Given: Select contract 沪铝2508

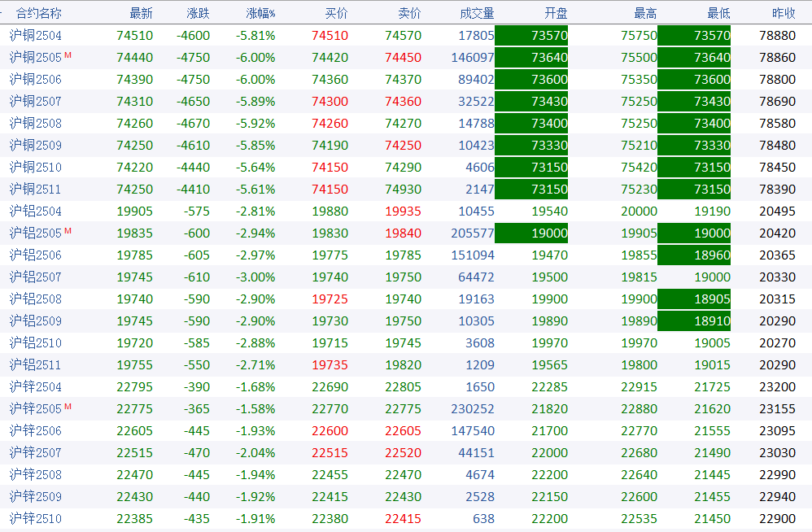Looking at the screenshot, I should coord(35,299).
